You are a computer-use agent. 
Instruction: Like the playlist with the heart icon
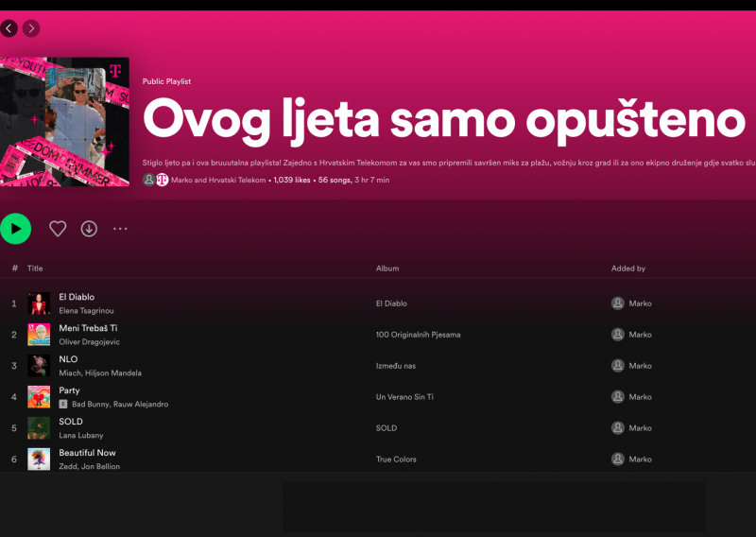[58, 229]
